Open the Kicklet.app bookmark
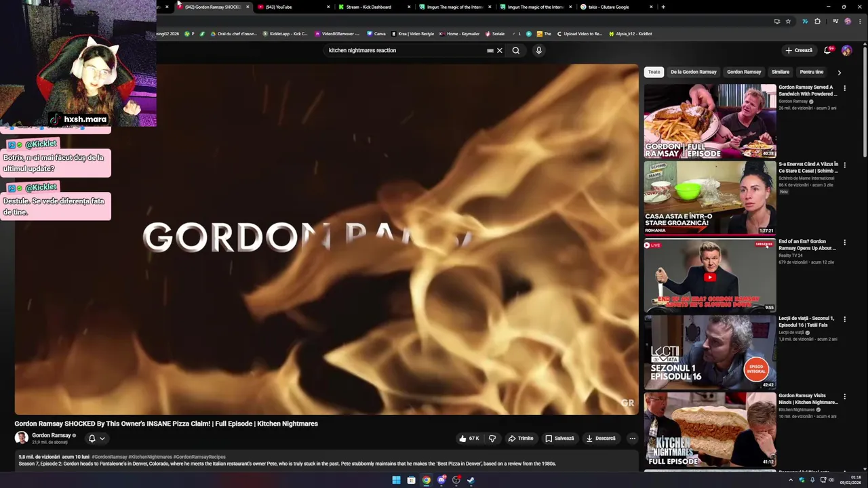 click(x=285, y=33)
